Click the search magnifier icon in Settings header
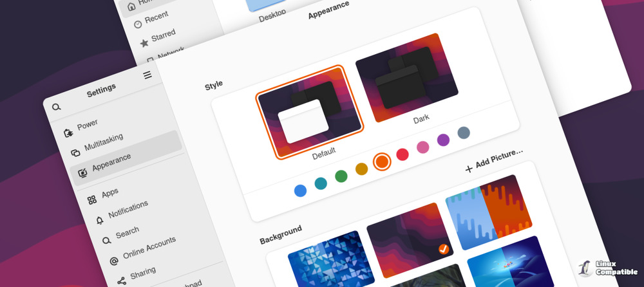This screenshot has height=287, width=644. pos(57,107)
